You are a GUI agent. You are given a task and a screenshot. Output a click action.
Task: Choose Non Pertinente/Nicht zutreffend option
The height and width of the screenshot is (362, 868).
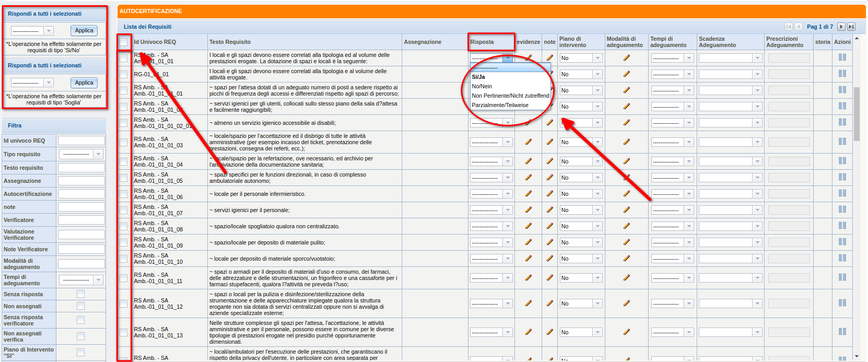[510, 96]
